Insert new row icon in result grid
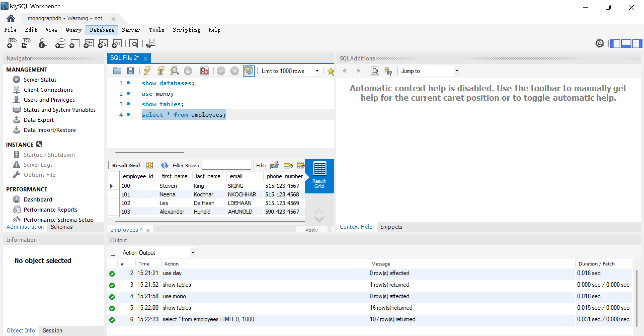 point(288,165)
